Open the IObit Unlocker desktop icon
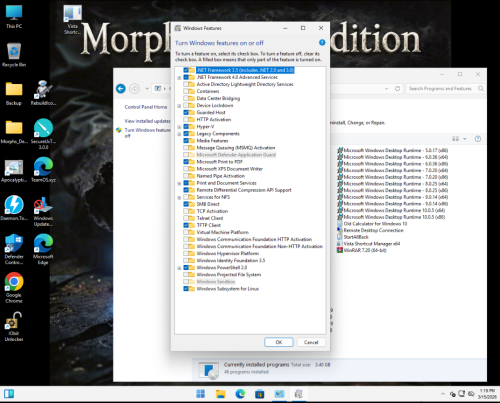The image size is (500, 403). (14, 326)
